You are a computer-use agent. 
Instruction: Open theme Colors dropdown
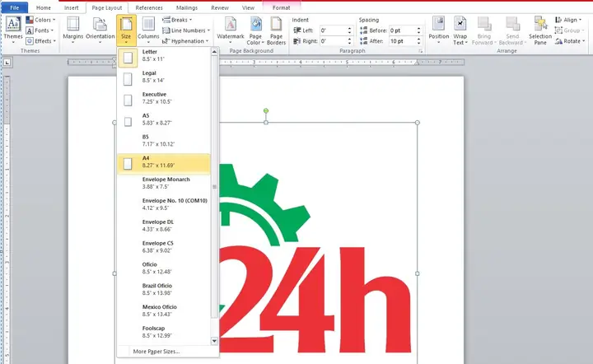click(40, 20)
